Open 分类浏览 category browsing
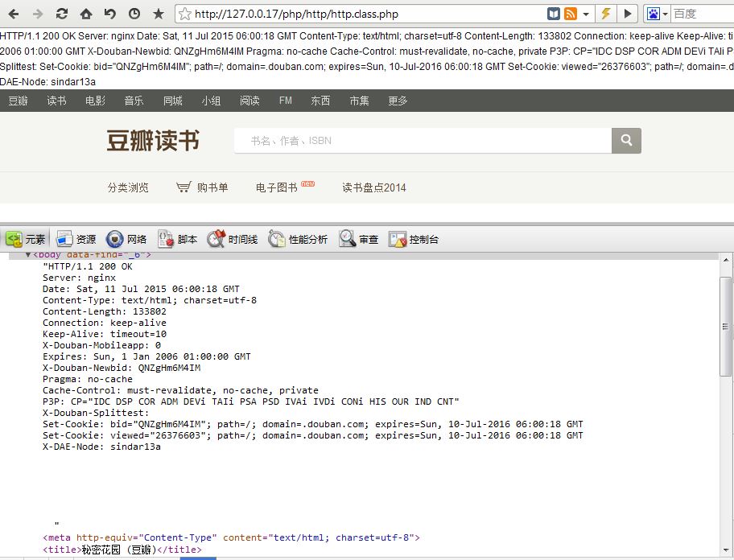 tap(128, 187)
